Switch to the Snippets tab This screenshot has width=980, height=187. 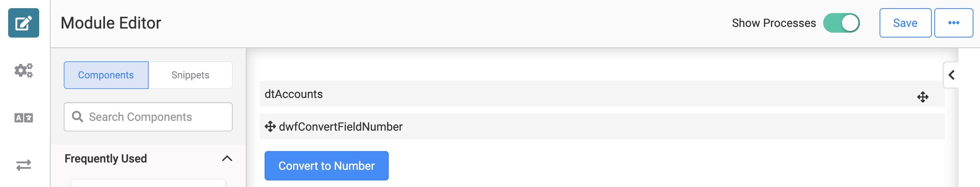point(190,75)
